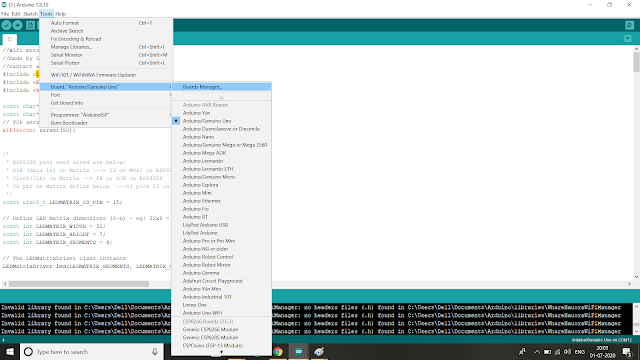640x360 pixels.
Task: Click the board list scroll-up triangle
Action: pyautogui.click(x=222, y=98)
